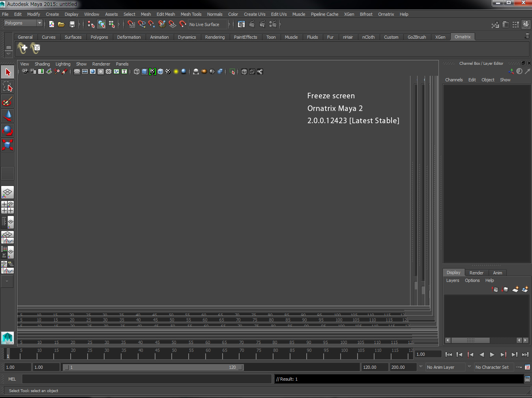Click the MEL command language label

12,379
